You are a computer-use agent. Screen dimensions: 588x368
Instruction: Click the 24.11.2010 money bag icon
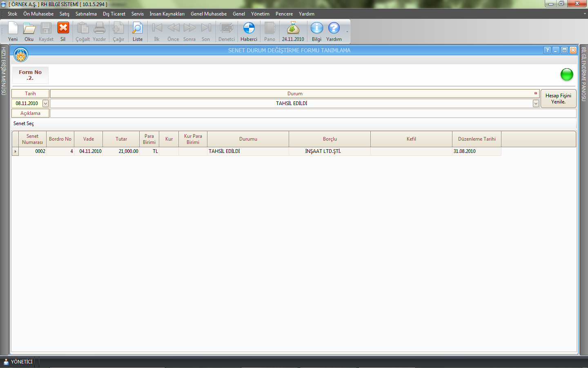click(293, 29)
